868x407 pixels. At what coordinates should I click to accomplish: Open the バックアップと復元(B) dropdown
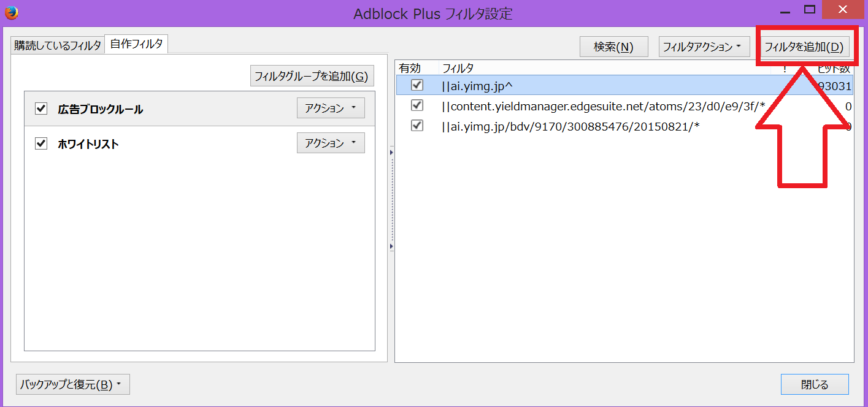coord(73,385)
